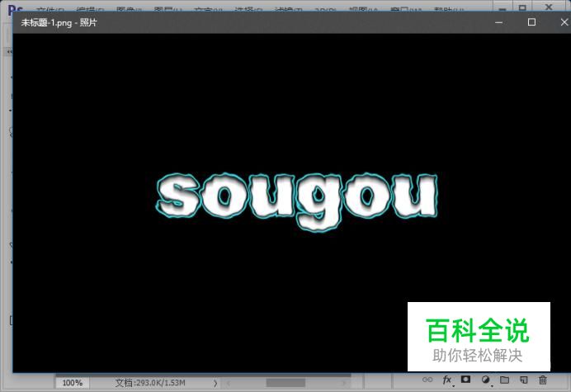Close the 未标题-1.png photo window
Image resolution: width=571 pixels, height=392 pixels.
564,22
